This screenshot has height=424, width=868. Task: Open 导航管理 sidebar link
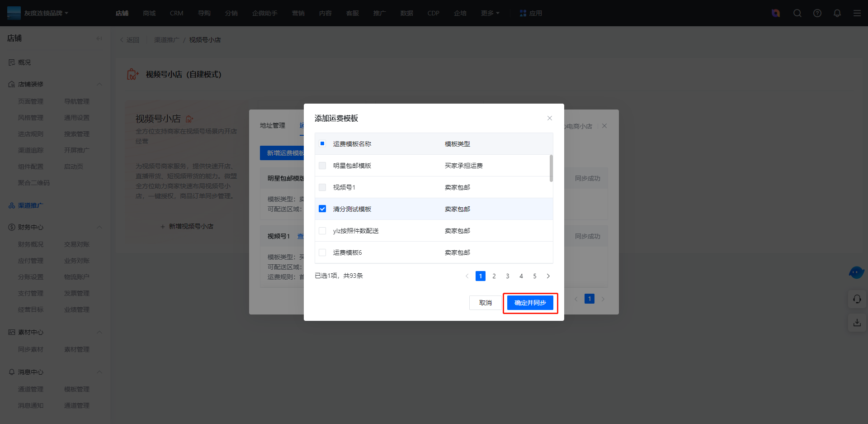[77, 101]
